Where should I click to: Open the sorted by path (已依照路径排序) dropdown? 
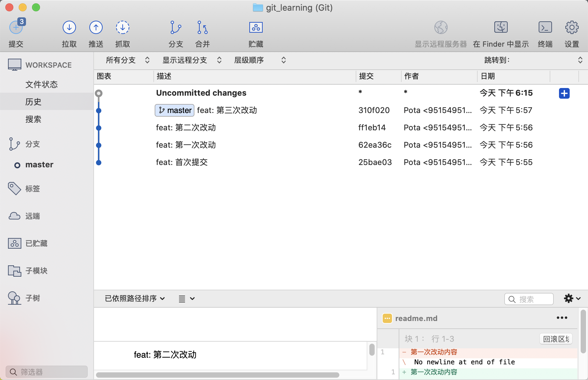(x=135, y=298)
